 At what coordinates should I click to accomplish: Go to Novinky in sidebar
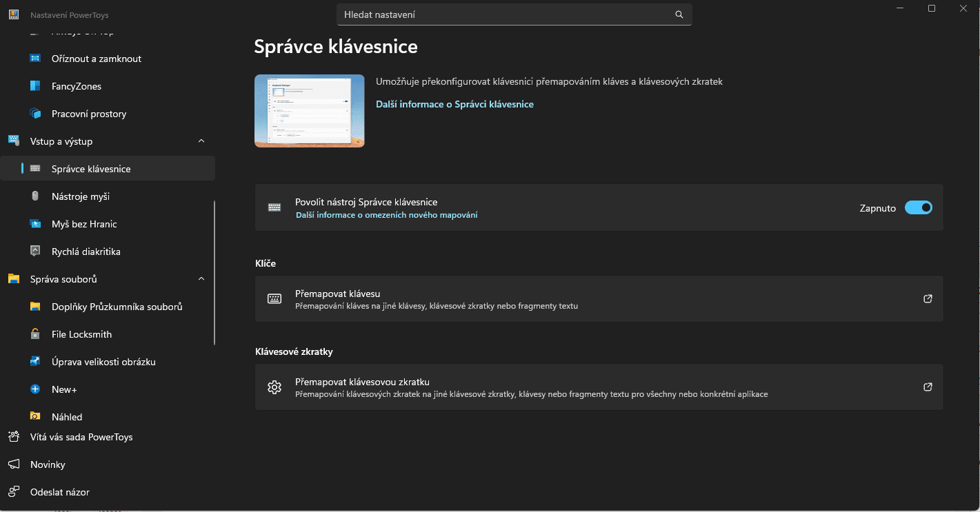(x=48, y=464)
